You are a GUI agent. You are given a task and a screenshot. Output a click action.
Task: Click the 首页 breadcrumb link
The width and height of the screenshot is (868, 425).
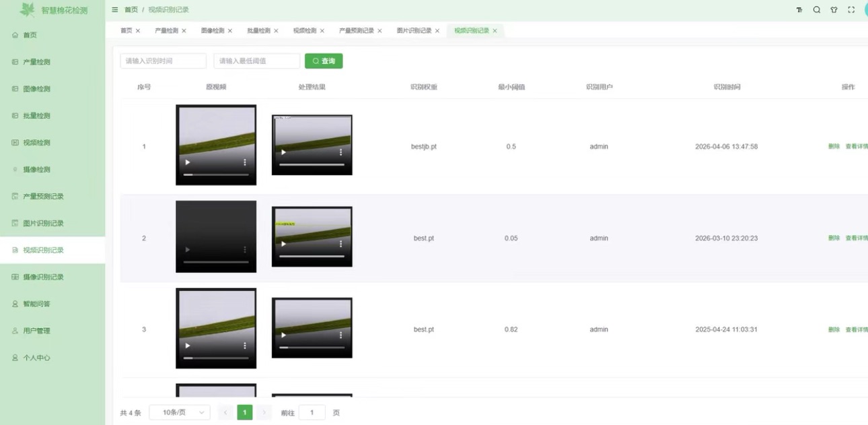tap(131, 10)
